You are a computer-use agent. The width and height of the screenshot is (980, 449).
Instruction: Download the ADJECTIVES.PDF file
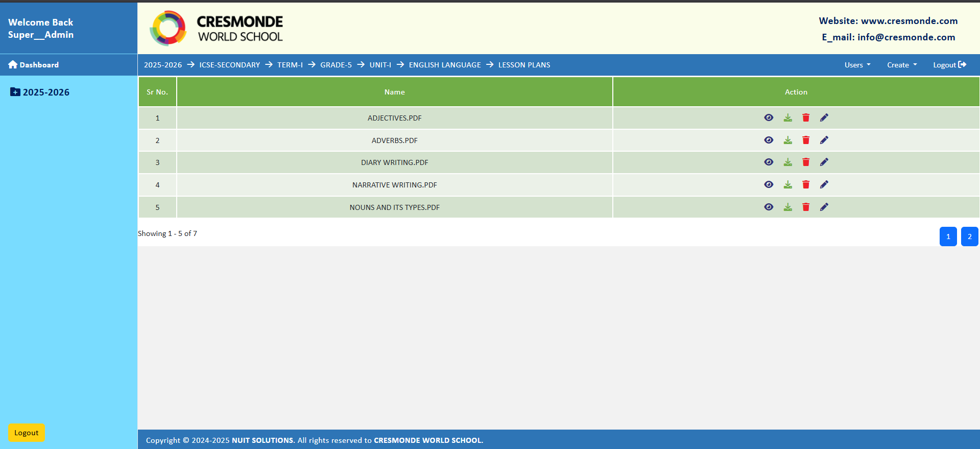787,118
